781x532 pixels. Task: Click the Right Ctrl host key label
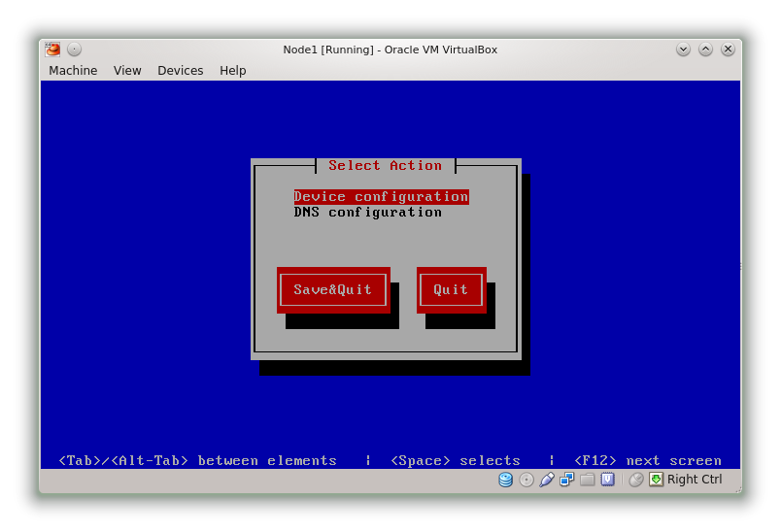(x=695, y=480)
